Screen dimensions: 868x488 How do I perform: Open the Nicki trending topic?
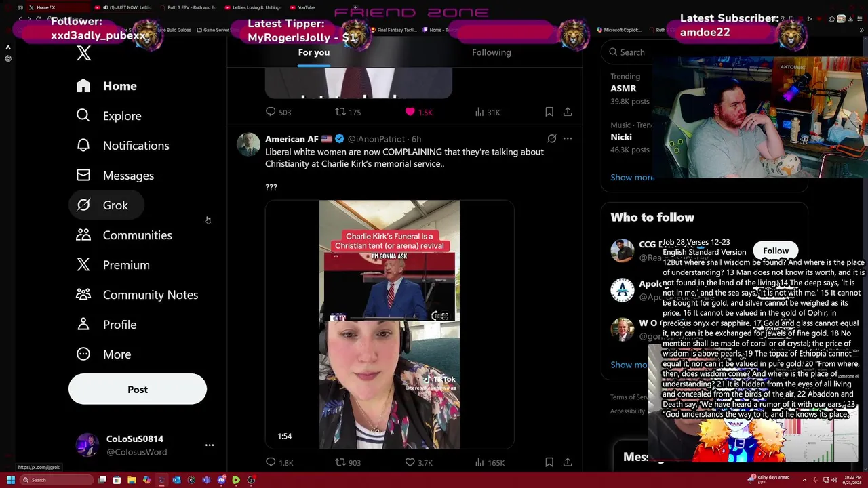click(621, 137)
